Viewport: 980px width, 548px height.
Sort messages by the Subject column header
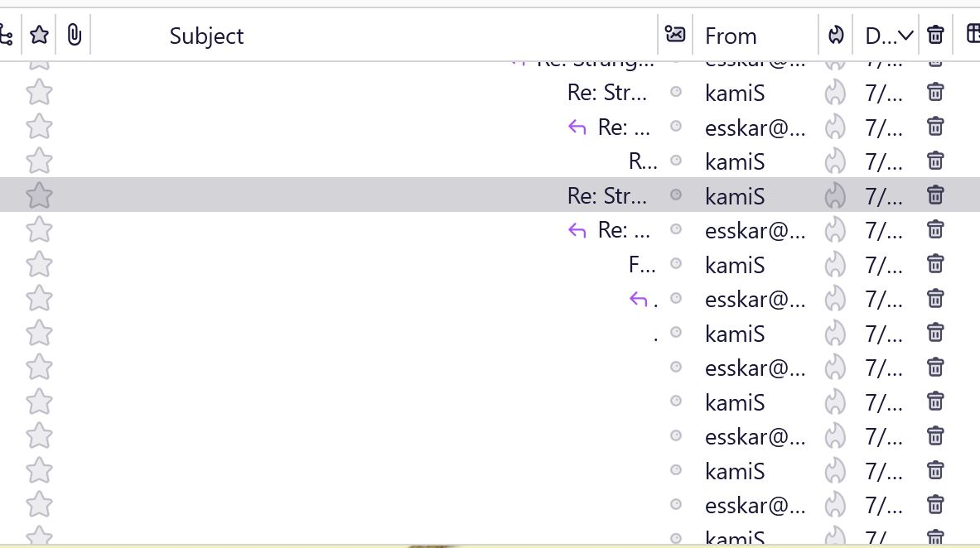point(206,36)
